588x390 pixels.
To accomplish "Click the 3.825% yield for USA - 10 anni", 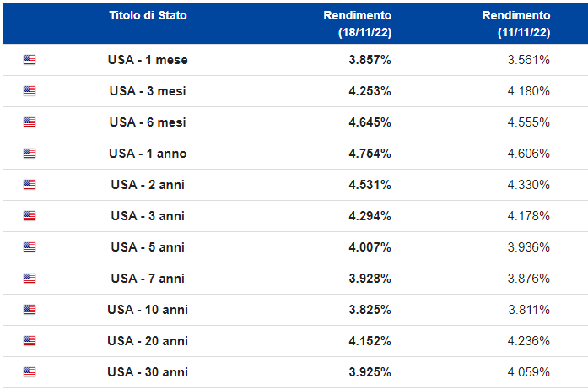I will [370, 310].
